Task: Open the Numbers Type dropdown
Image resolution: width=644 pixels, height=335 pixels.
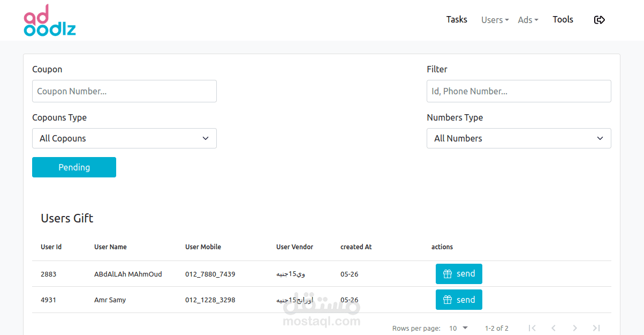Action: click(519, 138)
